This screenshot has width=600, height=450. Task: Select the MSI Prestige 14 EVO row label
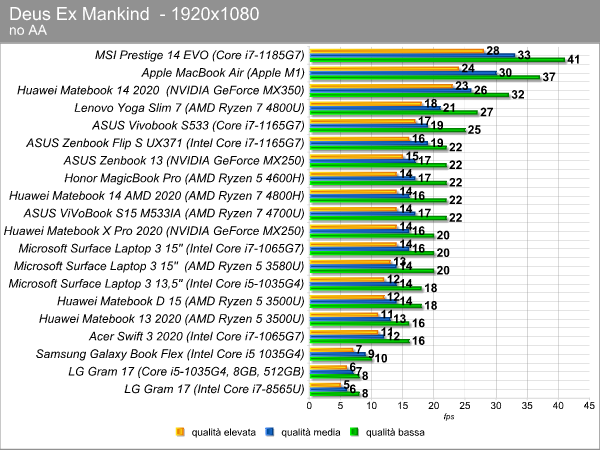(x=199, y=55)
